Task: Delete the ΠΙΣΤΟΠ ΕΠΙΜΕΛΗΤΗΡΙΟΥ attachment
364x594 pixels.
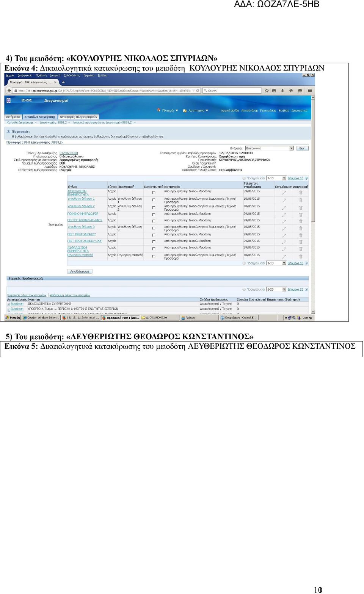Action: coord(301,221)
